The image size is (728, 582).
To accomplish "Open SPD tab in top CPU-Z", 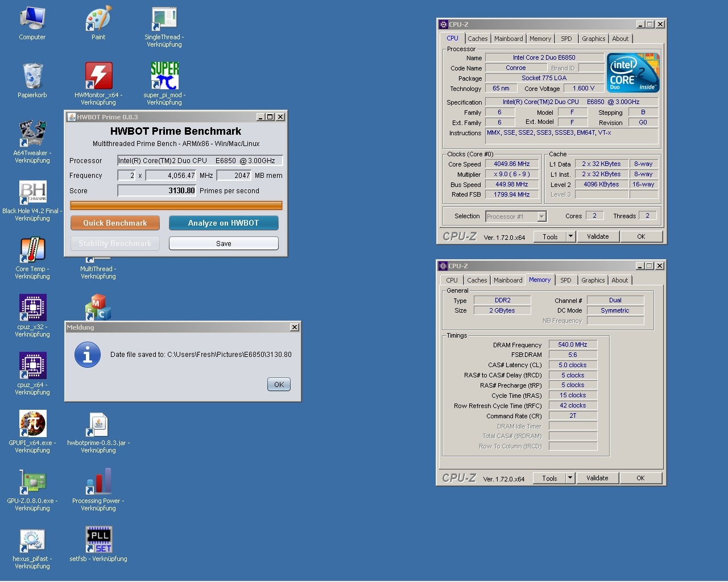I will click(566, 39).
